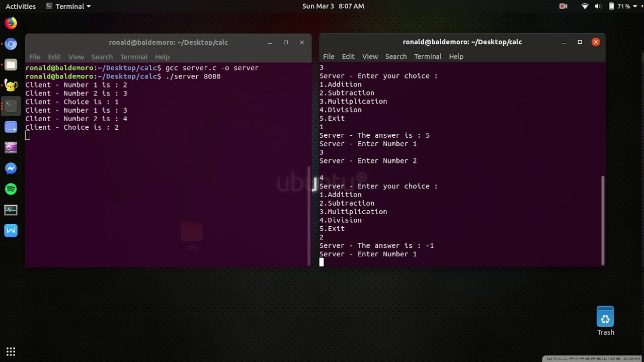Expand the system menu arrow in top bar

click(636, 7)
